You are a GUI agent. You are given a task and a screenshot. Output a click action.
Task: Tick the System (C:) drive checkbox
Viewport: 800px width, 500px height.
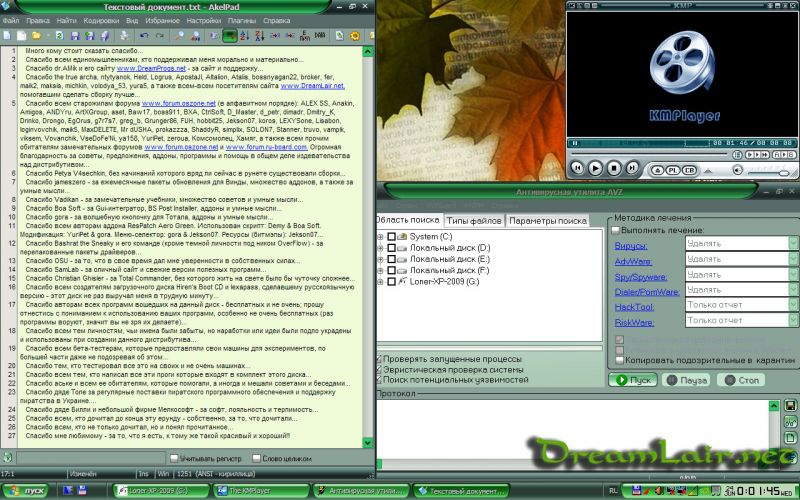click(x=392, y=236)
